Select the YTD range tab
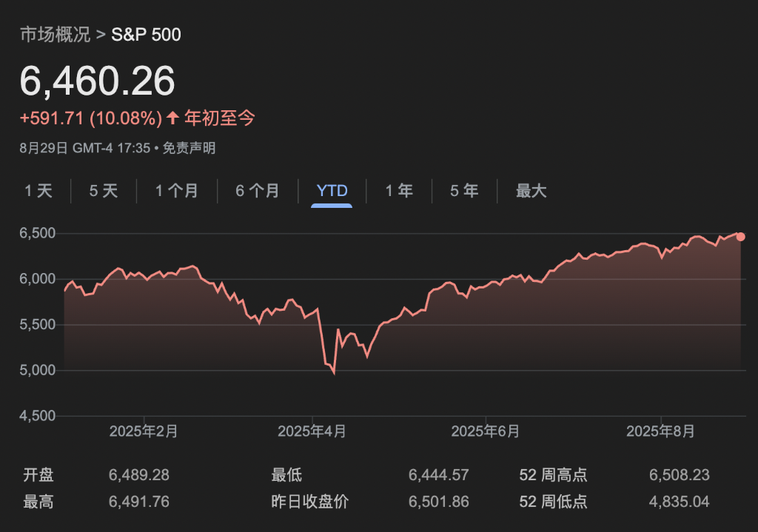The width and height of the screenshot is (758, 532). coord(332,190)
